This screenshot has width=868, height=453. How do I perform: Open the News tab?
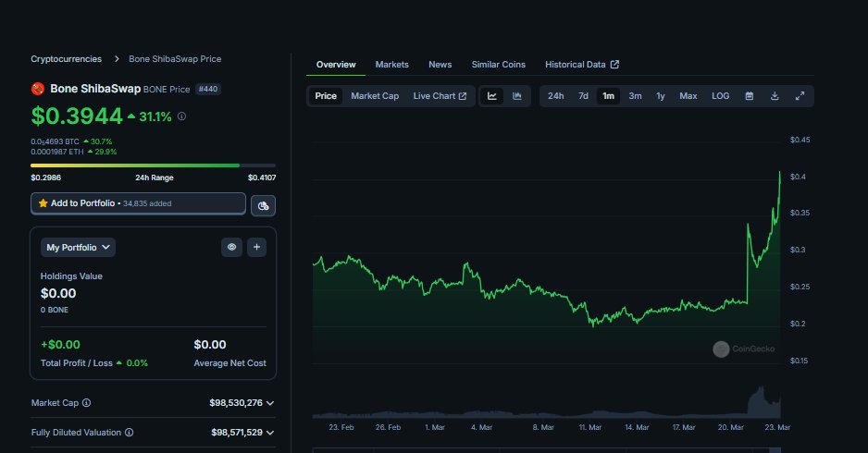440,65
